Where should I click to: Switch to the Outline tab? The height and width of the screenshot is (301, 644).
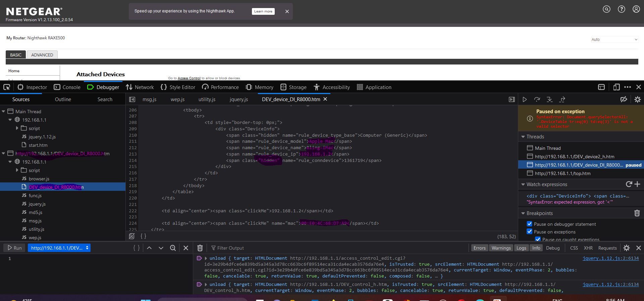(63, 99)
